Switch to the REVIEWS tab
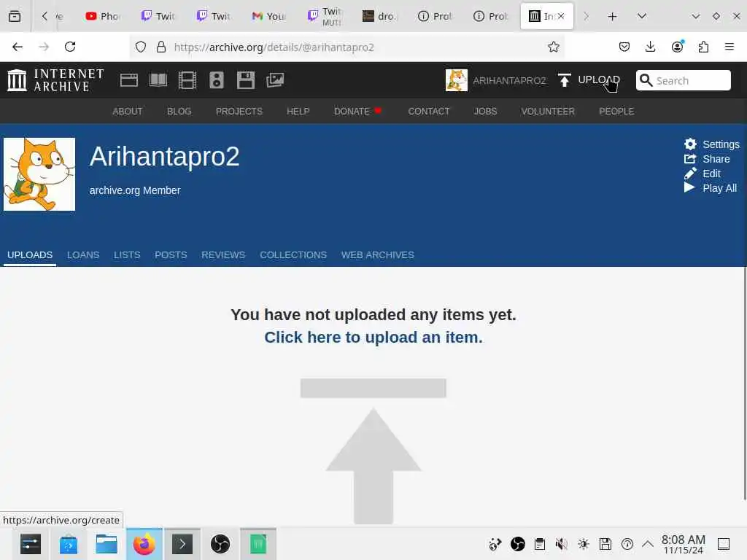This screenshot has height=560, width=747. [223, 255]
